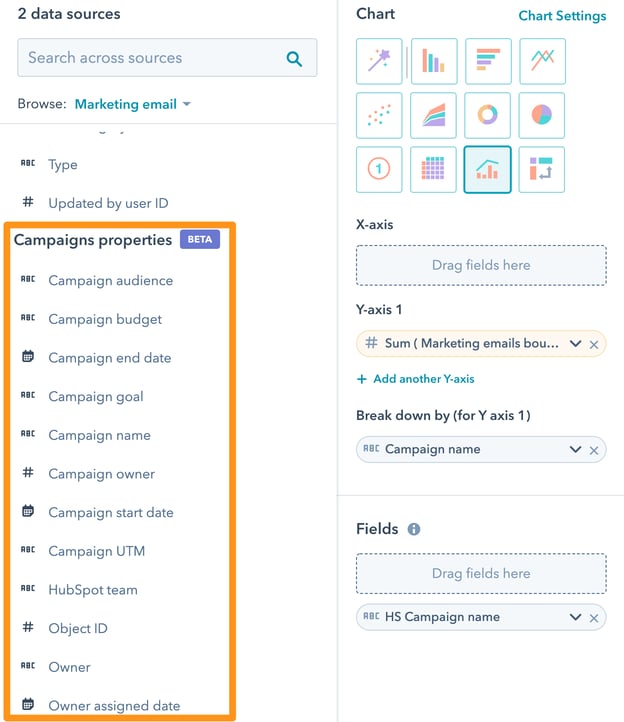The height and width of the screenshot is (722, 624).
Task: Click the Fields info icon
Action: pos(414,529)
